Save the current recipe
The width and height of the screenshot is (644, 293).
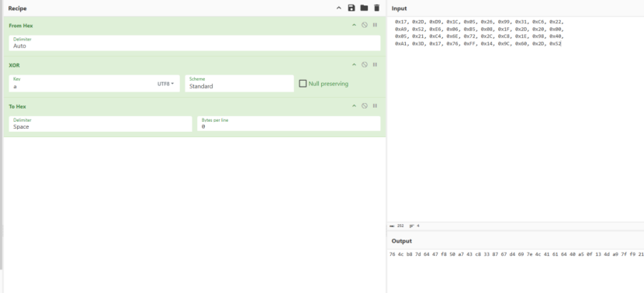pyautogui.click(x=351, y=8)
